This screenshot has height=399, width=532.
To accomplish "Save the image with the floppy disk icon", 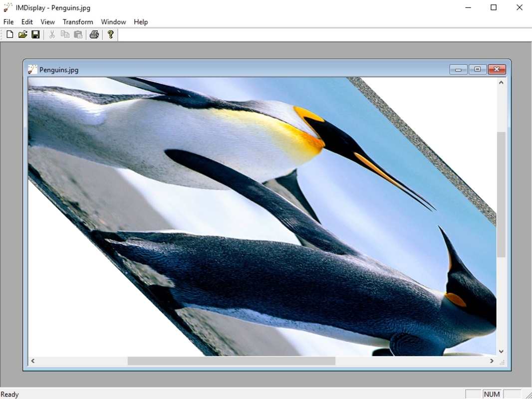I will 35,34.
